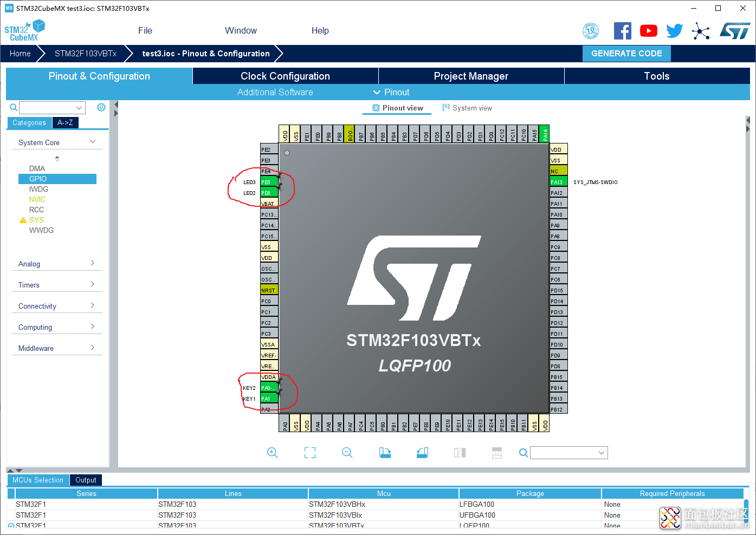This screenshot has width=756, height=535.
Task: Toggle the horizontal split view icon
Action: [x=497, y=453]
